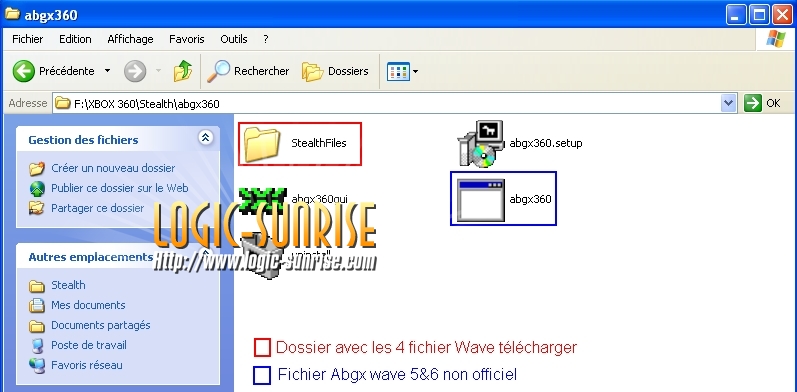Click the green OK go button
797x392 pixels.
pos(753,103)
